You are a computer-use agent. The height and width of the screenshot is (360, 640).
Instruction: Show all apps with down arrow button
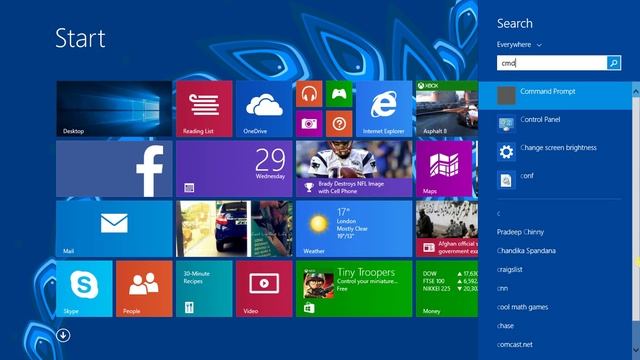pos(63,335)
